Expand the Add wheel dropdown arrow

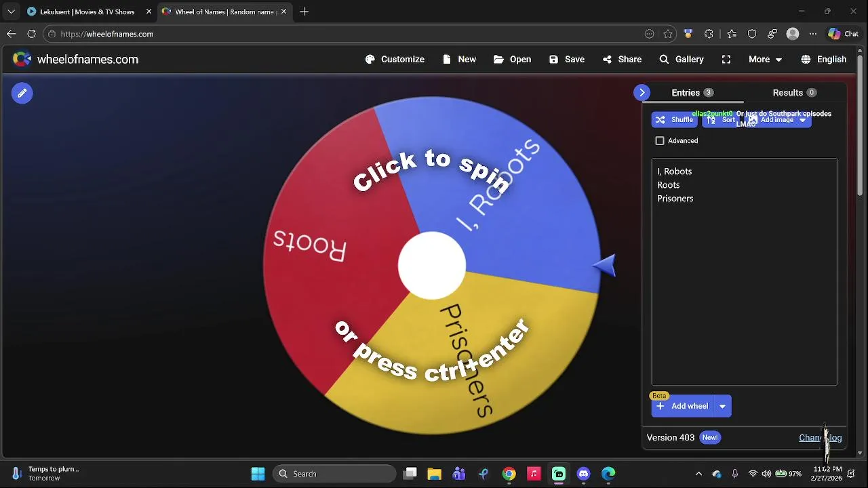[722, 406]
